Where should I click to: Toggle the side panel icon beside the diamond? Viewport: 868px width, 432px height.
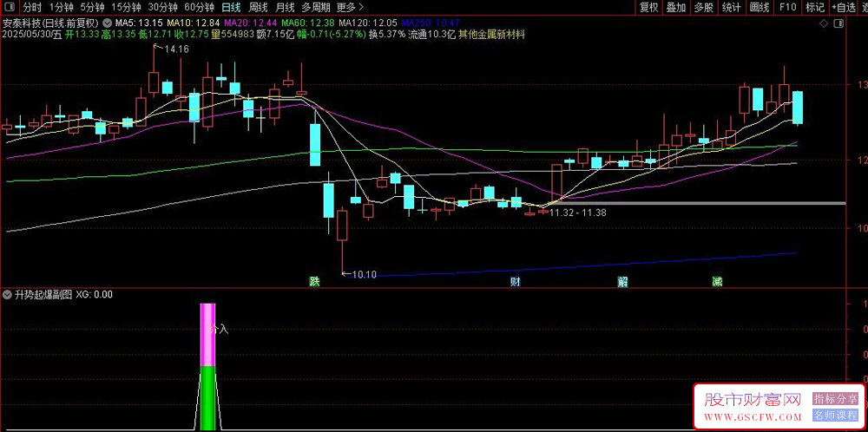[838, 23]
